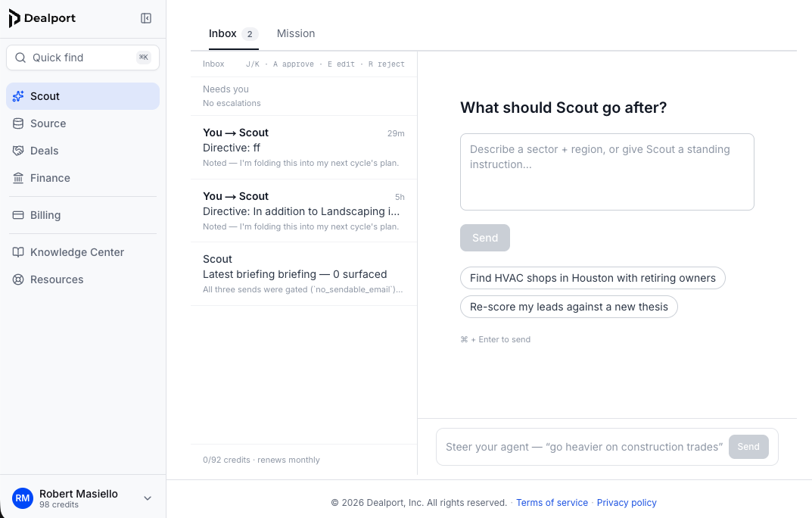Collapse the sidebar with the panel icon
Viewport: 812px width, 518px height.
pos(146,18)
